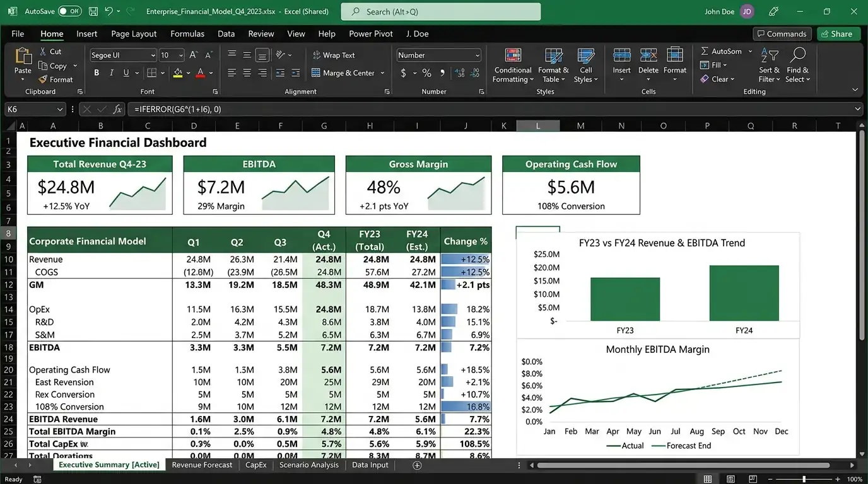Expand the formula bar chevron
868x484 pixels.
(x=857, y=109)
